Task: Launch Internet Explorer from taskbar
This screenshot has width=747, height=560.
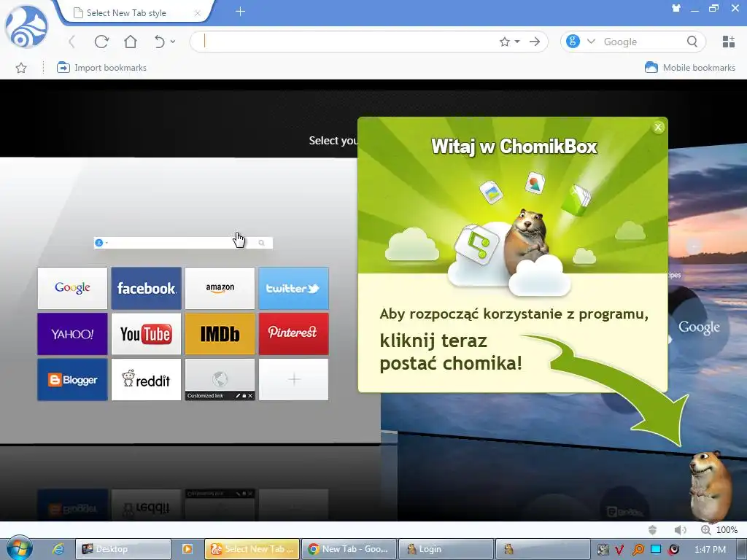Action: tap(58, 549)
